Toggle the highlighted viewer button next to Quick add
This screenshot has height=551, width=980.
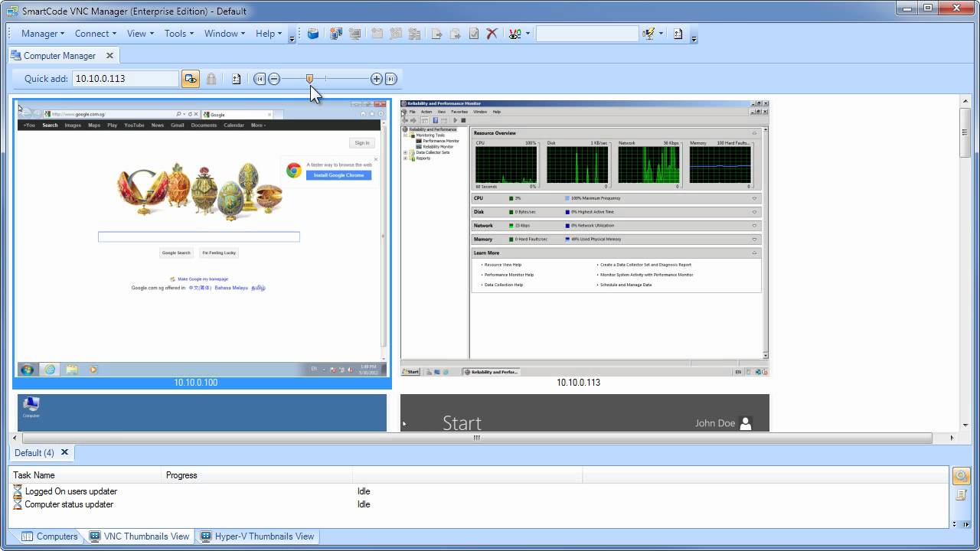pos(191,79)
